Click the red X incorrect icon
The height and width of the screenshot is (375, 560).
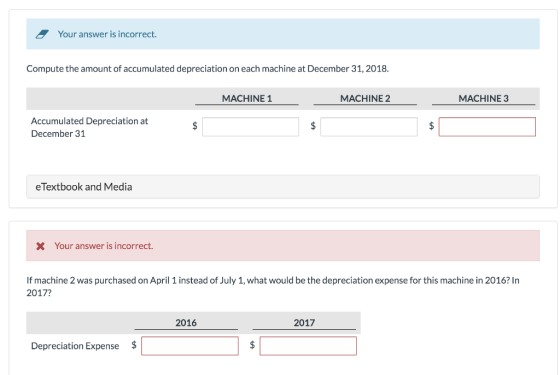coord(40,246)
